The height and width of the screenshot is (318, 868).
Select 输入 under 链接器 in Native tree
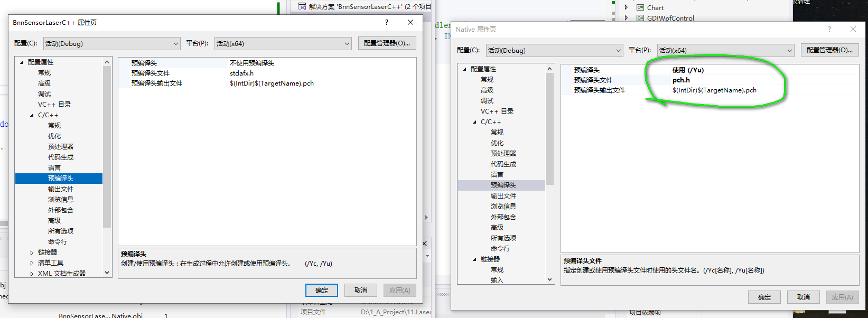tap(497, 280)
